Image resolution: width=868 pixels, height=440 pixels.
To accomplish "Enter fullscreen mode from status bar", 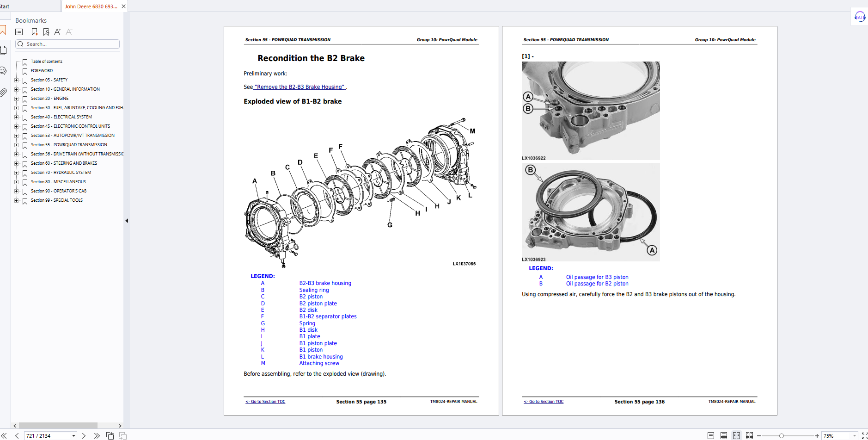I will [x=864, y=435].
